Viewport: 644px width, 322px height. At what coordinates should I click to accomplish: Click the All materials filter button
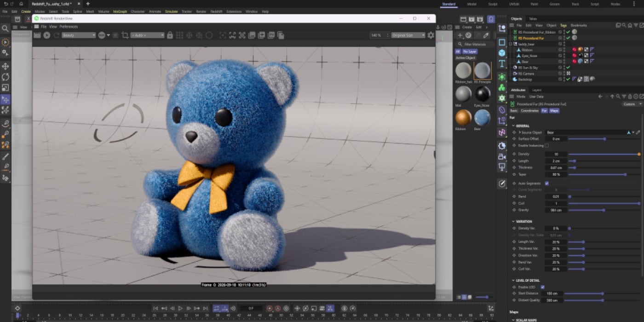458,52
